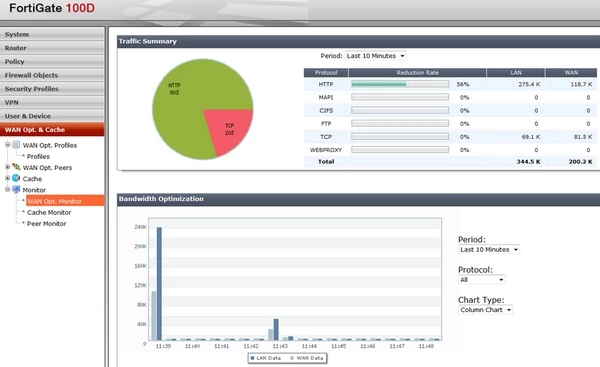The width and height of the screenshot is (600, 367).
Task: Collapse the Monitor tree node
Action: (x=7, y=189)
